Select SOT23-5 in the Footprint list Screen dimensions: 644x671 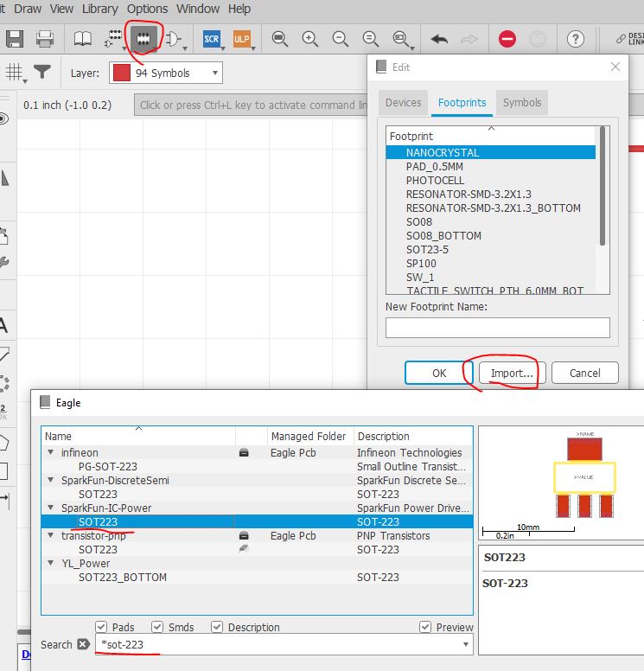point(428,250)
